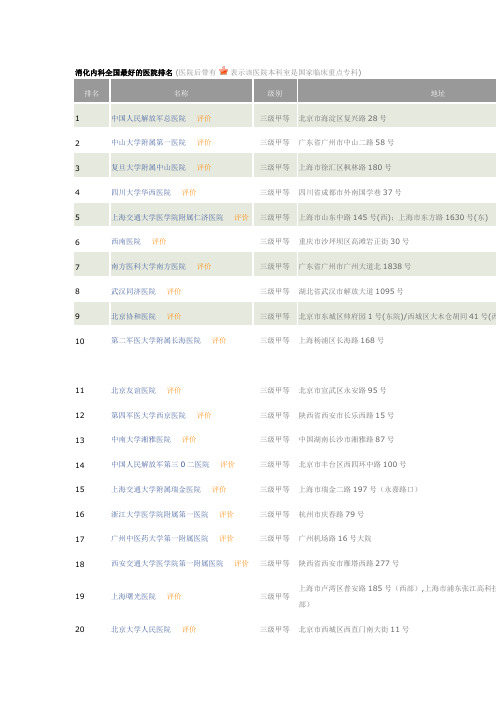This screenshot has width=496, height=702.
Task: Open the 上海交通大学附属瑞金医院 link
Action: [x=156, y=489]
